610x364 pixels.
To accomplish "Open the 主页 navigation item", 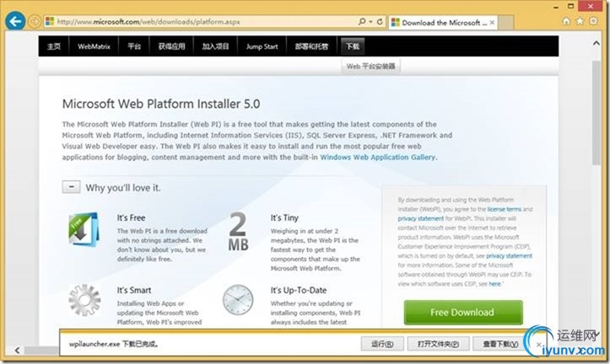I will [x=54, y=46].
